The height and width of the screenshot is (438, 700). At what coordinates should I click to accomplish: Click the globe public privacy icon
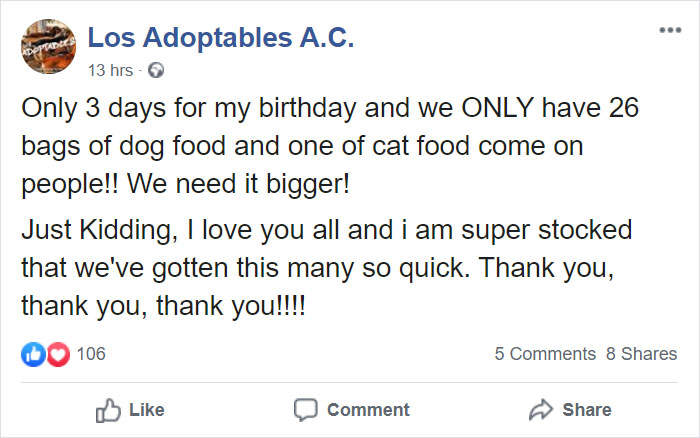[155, 71]
